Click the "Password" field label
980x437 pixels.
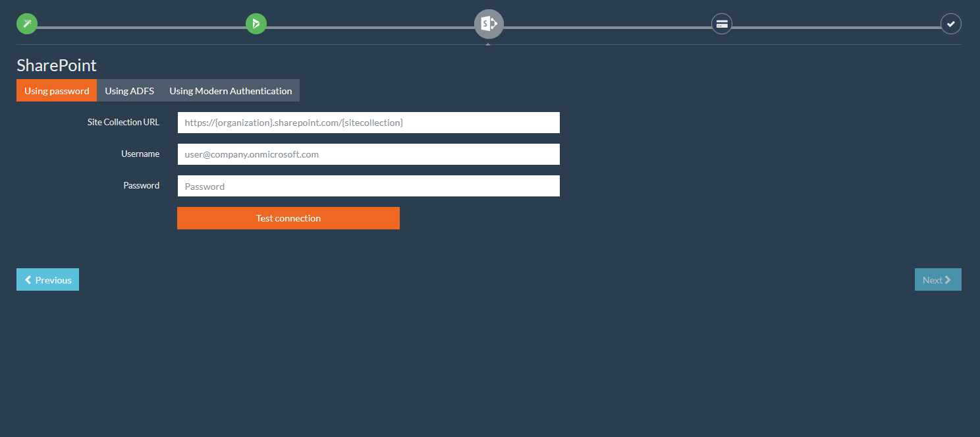coord(142,185)
